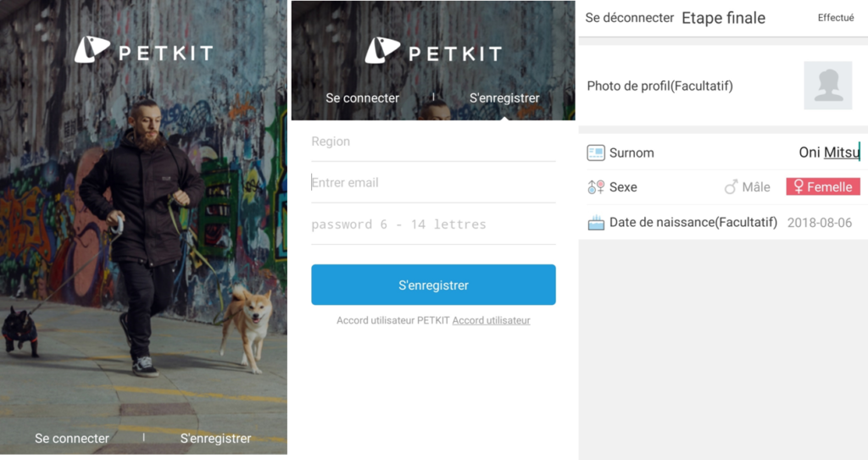This screenshot has height=460, width=868.
Task: Open the Accord utilisateur link
Action: [491, 320]
